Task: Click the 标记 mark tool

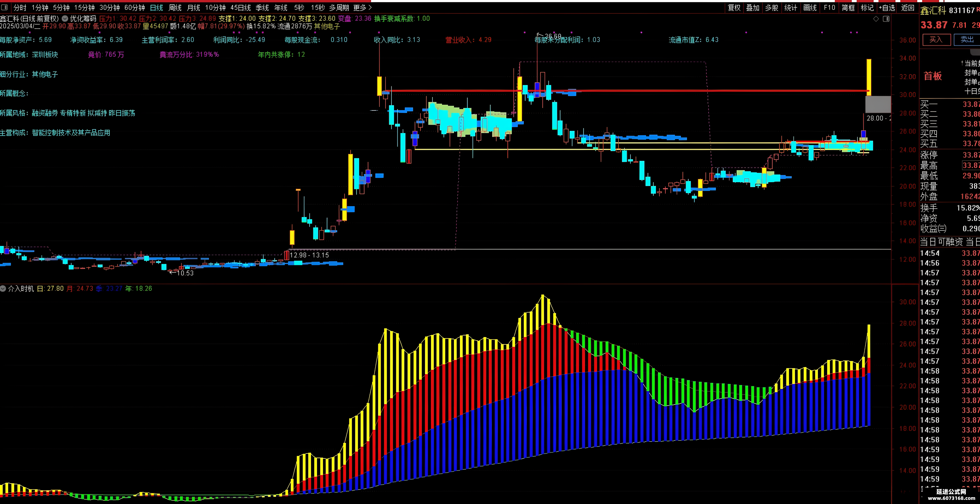Action: coord(867,8)
